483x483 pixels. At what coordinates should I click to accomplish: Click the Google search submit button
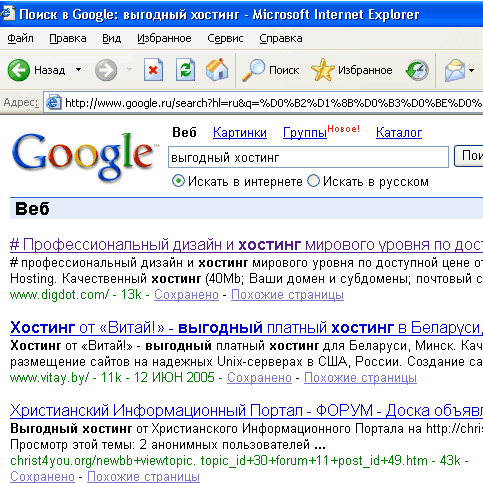[469, 156]
